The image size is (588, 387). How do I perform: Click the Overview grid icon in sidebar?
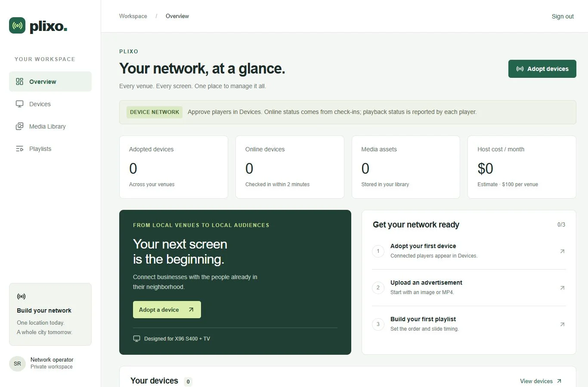[x=19, y=82]
